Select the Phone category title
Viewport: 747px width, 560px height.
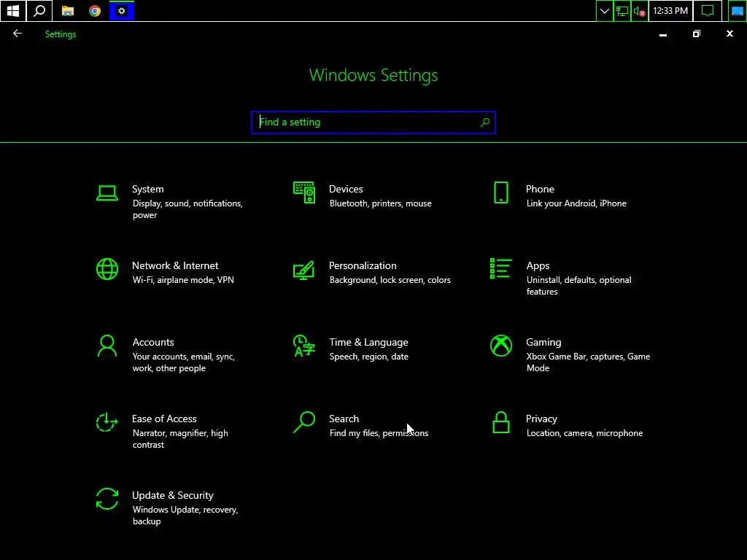click(540, 189)
